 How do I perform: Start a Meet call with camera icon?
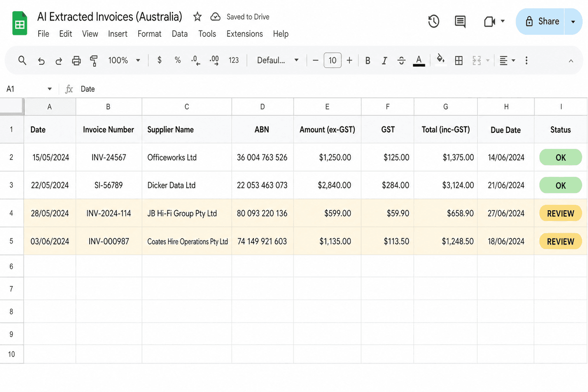490,22
